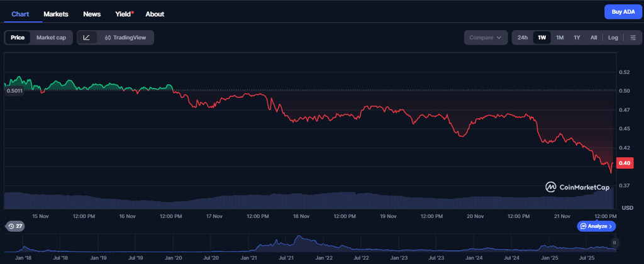This screenshot has width=644, height=264.
Task: Click the history clock badge showing 27
Action: coord(14,226)
